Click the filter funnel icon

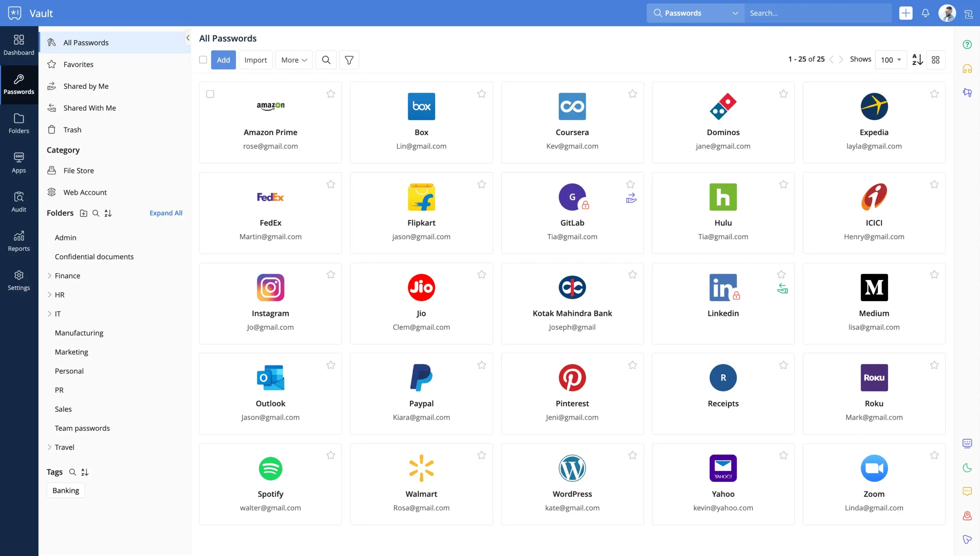click(349, 60)
